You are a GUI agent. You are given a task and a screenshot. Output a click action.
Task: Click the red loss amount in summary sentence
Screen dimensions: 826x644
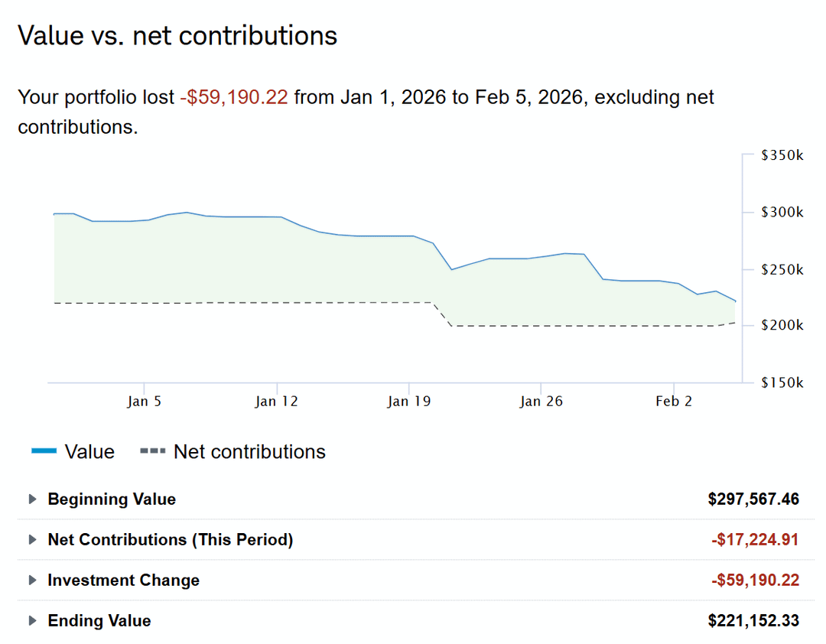click(x=234, y=98)
